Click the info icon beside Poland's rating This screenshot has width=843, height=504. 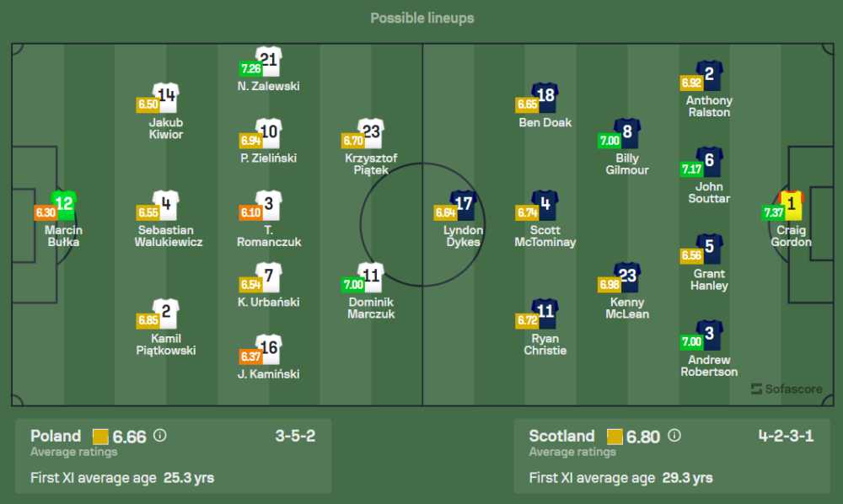tap(160, 437)
